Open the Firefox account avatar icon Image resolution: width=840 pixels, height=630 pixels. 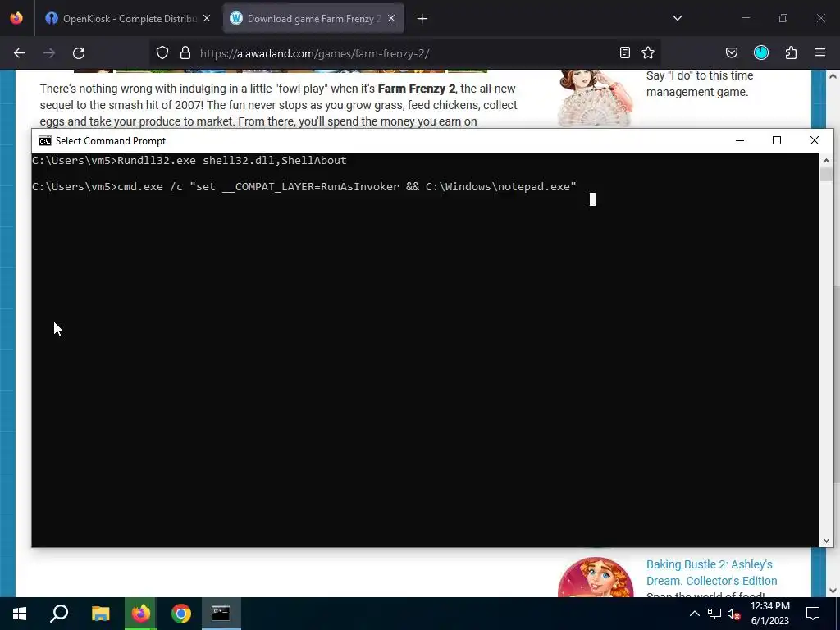761,52
